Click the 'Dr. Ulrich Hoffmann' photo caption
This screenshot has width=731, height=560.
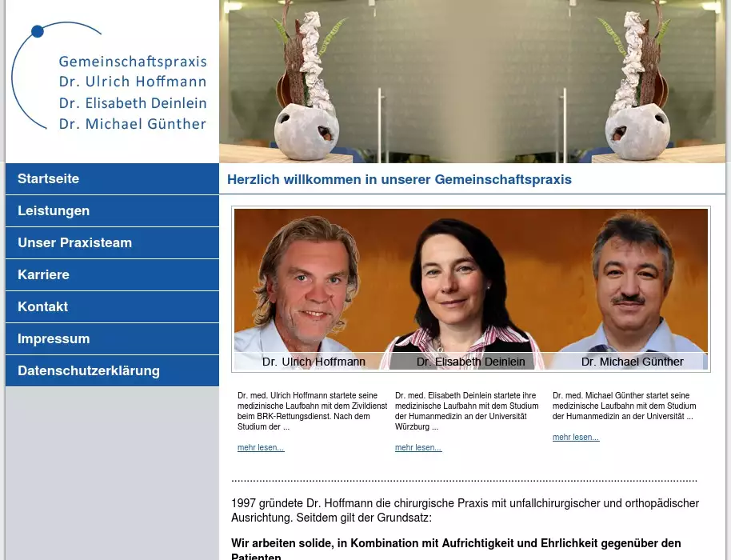(314, 362)
